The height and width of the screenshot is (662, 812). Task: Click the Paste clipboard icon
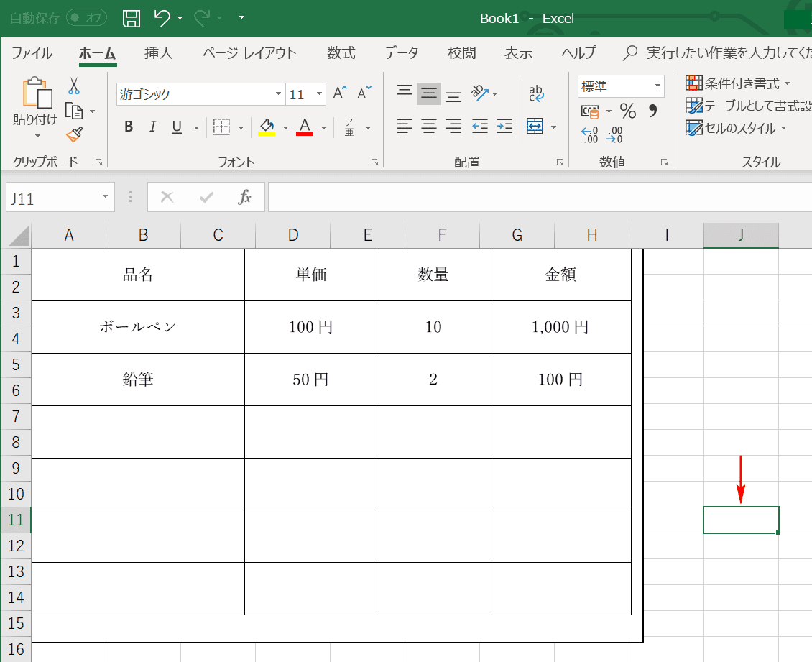pos(37,93)
